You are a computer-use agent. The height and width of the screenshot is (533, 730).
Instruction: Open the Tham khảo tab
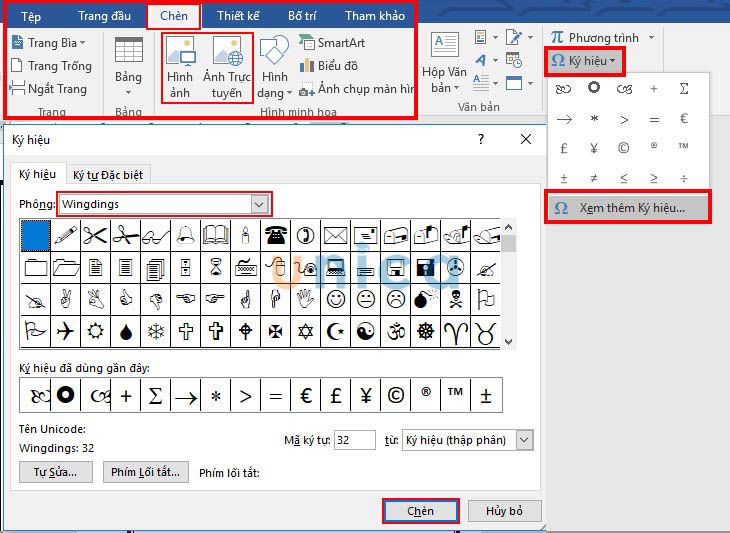click(375, 16)
